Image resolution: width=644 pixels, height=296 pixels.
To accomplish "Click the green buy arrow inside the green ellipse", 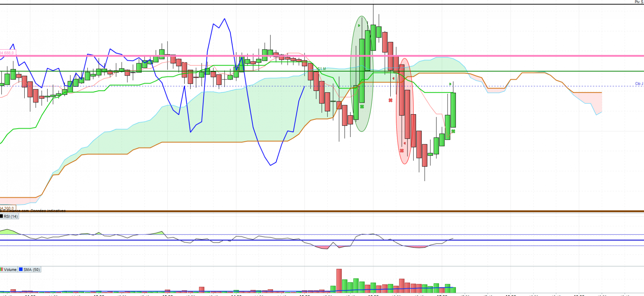I will pyautogui.click(x=359, y=26).
